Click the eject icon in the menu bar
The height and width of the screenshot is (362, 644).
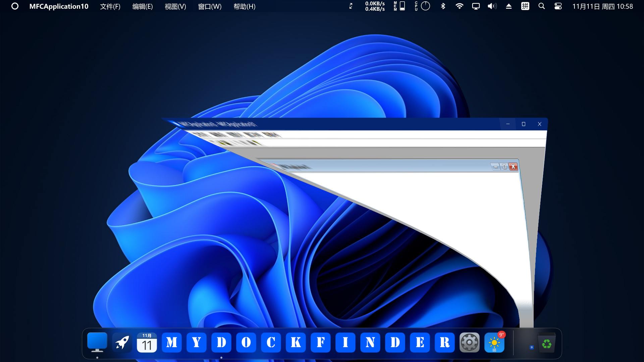509,6
